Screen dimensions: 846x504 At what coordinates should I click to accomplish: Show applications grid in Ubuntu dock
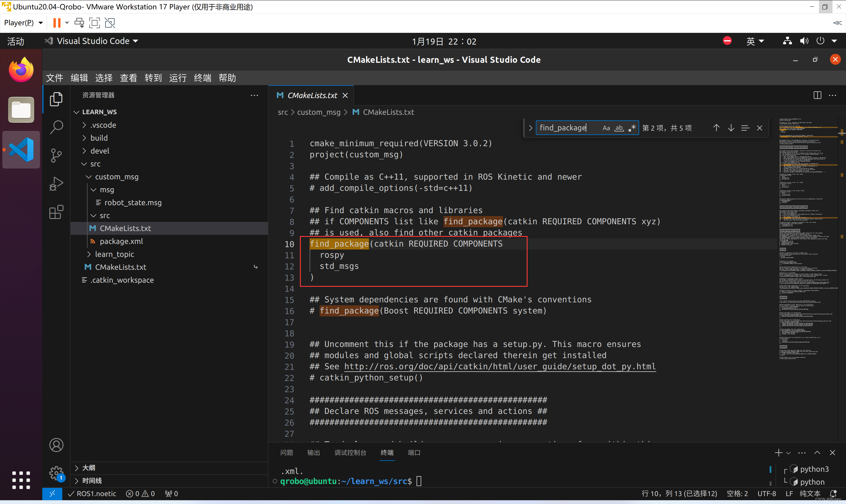coord(21,480)
